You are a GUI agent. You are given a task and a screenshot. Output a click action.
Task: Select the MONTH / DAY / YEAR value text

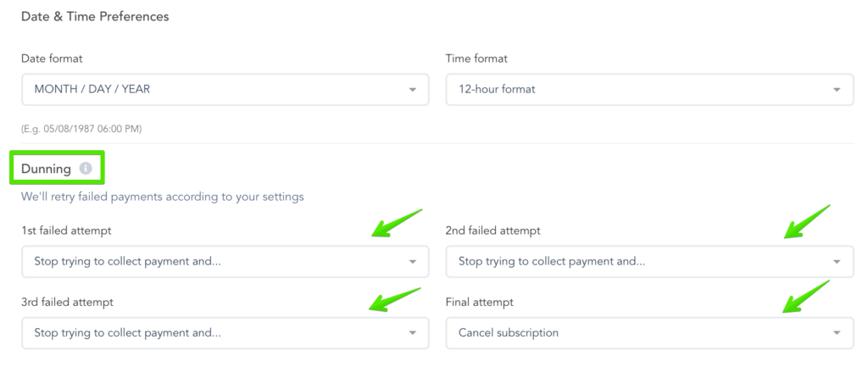pos(92,89)
